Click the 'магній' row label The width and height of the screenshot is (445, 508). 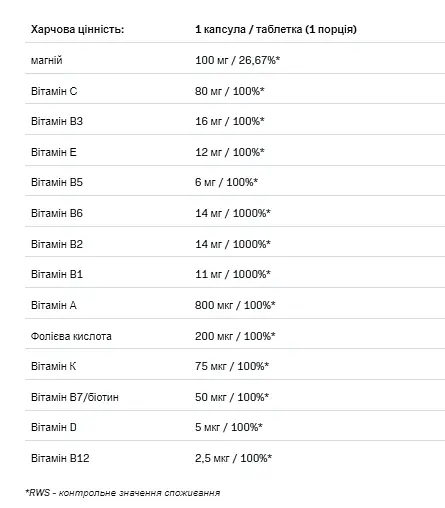tap(47, 60)
